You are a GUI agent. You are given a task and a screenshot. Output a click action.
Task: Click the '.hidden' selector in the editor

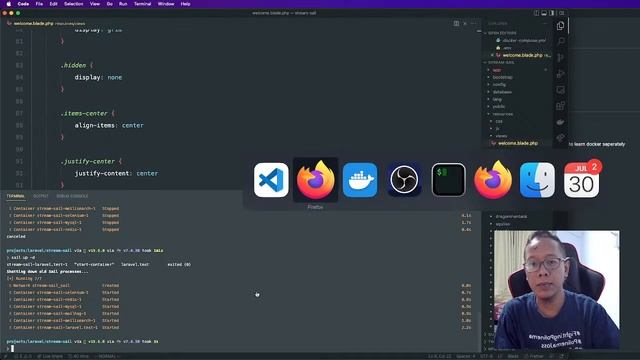click(73, 65)
